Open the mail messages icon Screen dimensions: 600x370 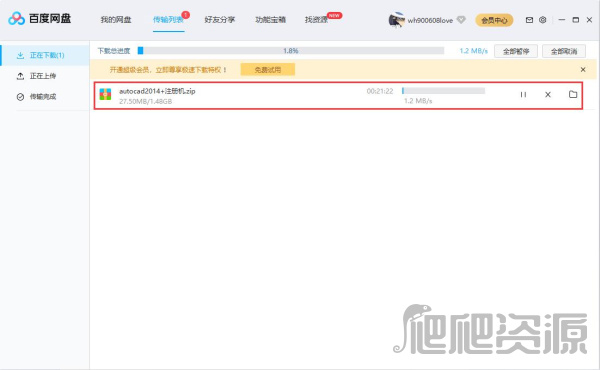click(529, 20)
